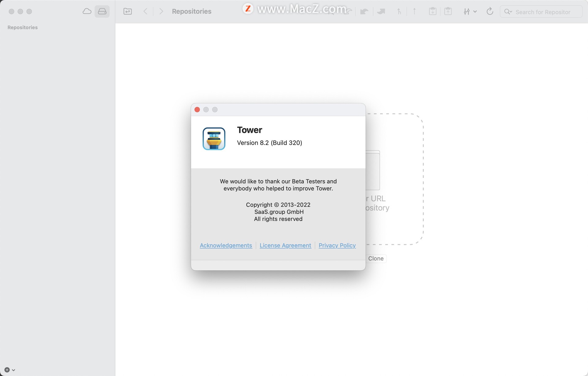This screenshot has width=588, height=376.
Task: Open the Privacy Policy link
Action: click(337, 245)
